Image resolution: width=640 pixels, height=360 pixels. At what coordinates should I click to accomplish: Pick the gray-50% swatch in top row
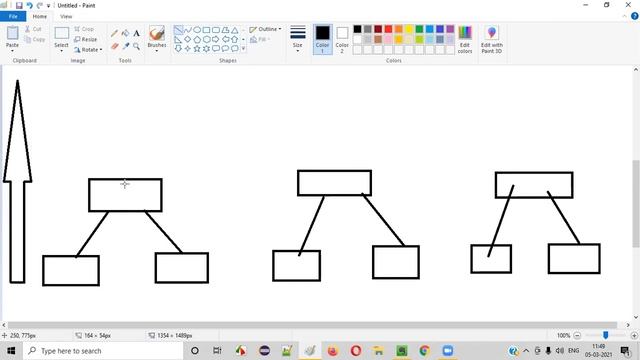tap(368, 29)
